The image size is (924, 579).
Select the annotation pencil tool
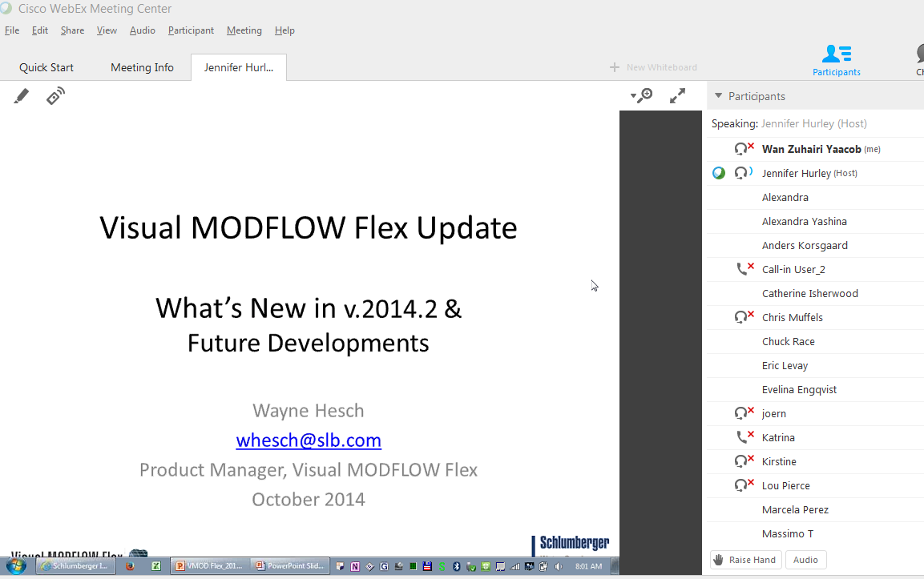[21, 96]
